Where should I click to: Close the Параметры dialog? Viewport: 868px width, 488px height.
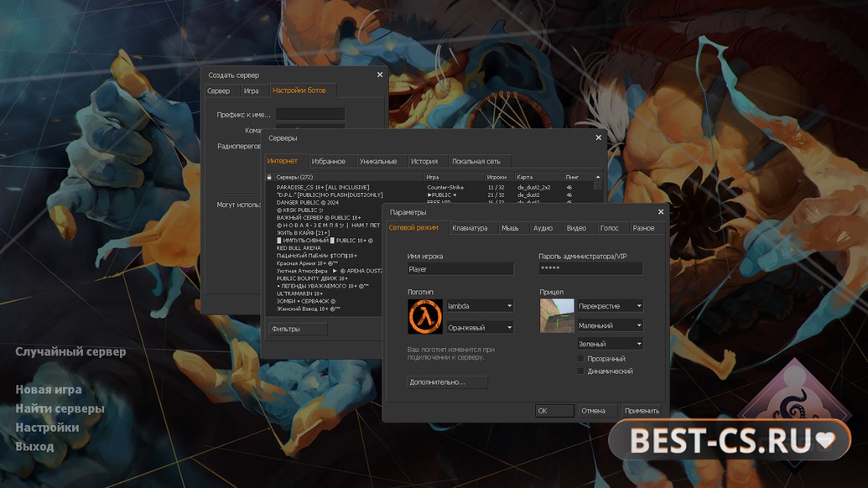[660, 212]
